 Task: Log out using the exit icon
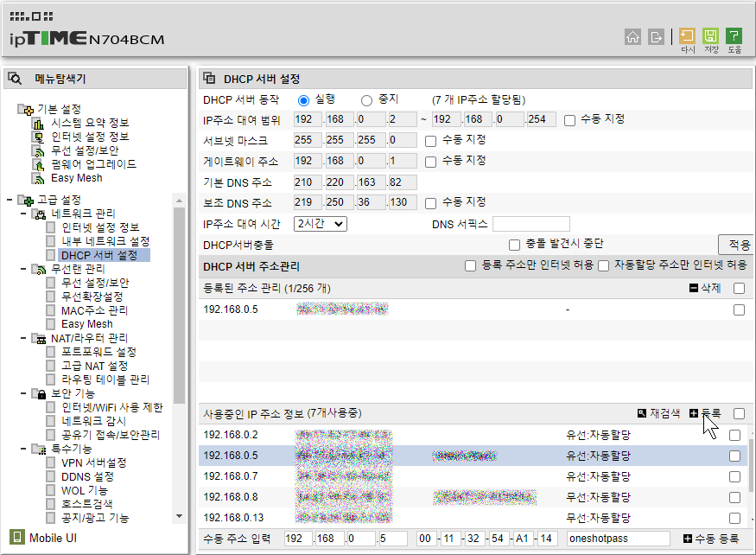(x=656, y=36)
